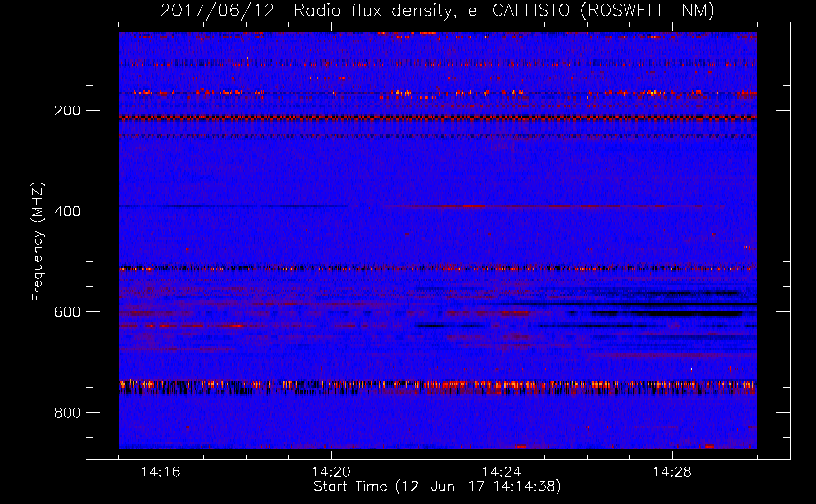This screenshot has width=816, height=504.
Task: Click the 14:24 time tick label
Action: click(x=502, y=472)
